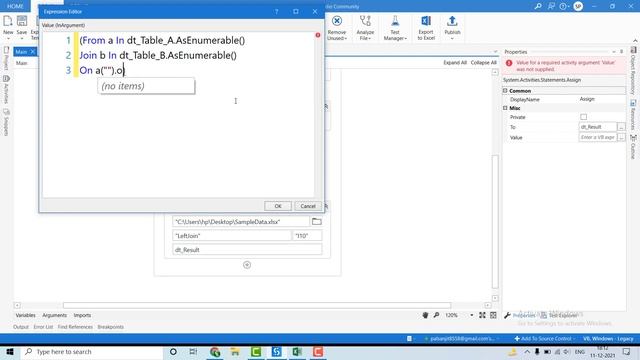Open the Windows Start menu

[x=10, y=352]
